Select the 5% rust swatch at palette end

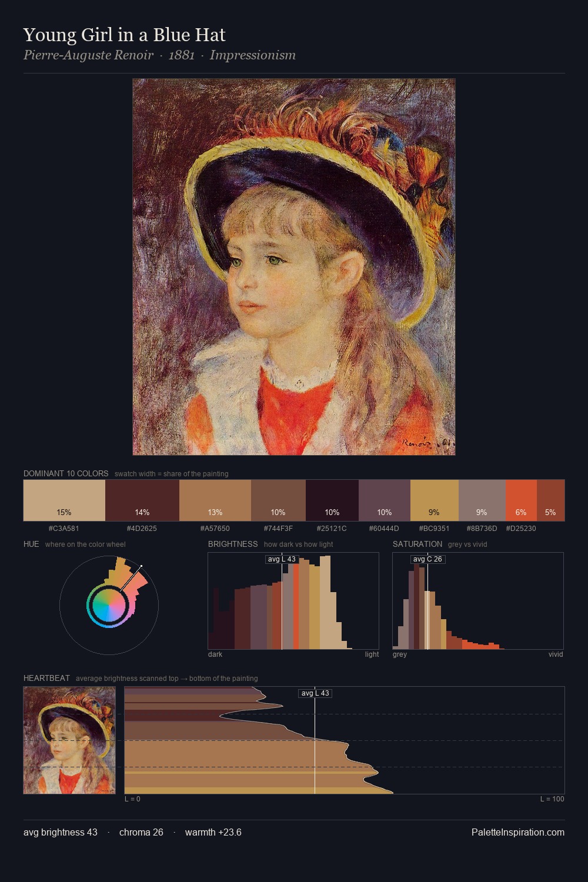click(551, 500)
